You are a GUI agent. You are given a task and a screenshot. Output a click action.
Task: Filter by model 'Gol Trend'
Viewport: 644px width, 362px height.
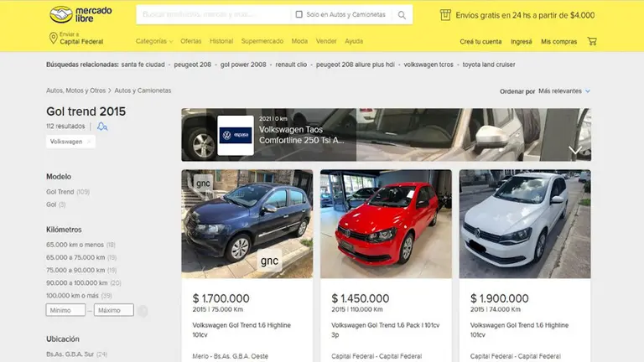click(60, 192)
